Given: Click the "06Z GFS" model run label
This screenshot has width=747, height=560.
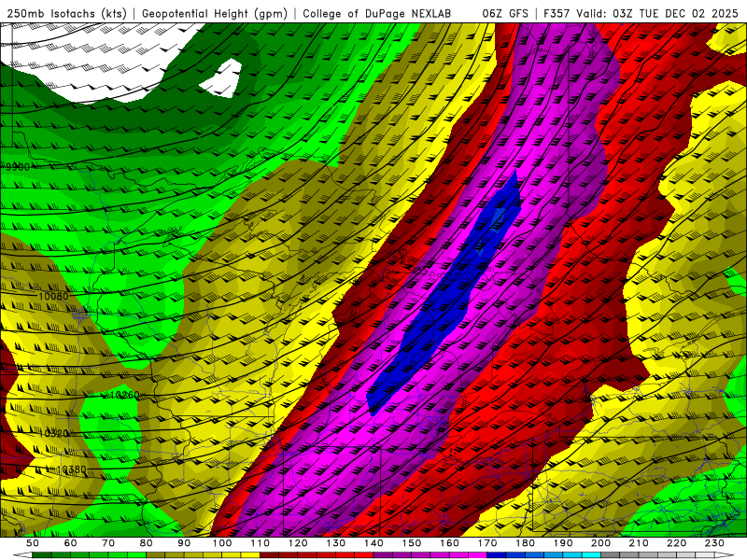Looking at the screenshot, I should pos(505,14).
